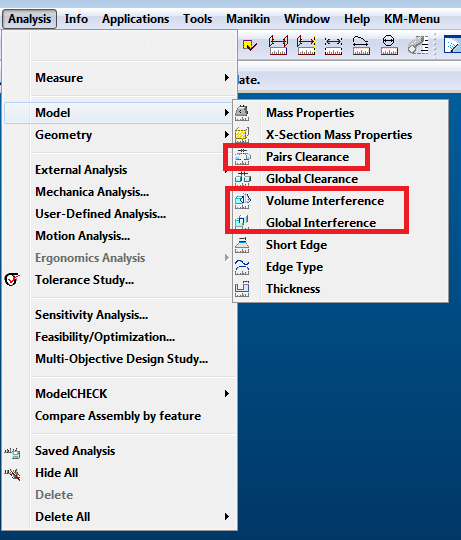Click the plane-to-dashed-line measure toolbar icon
This screenshot has height=540, width=461.
[306, 45]
